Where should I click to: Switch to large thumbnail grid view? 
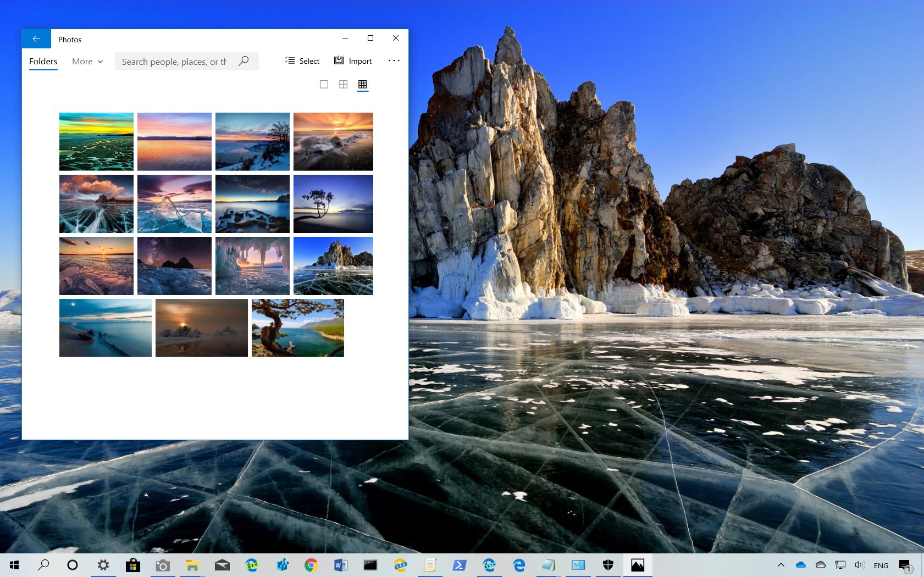[362, 84]
